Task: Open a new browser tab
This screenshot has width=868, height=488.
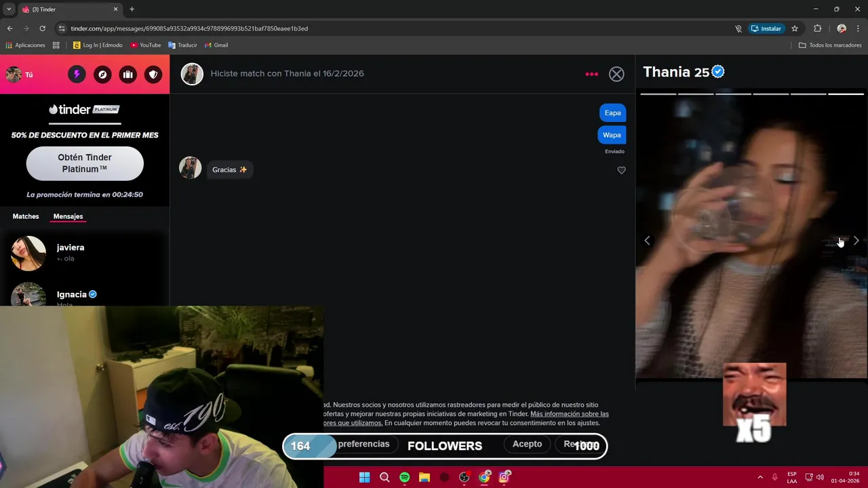Action: [132, 9]
